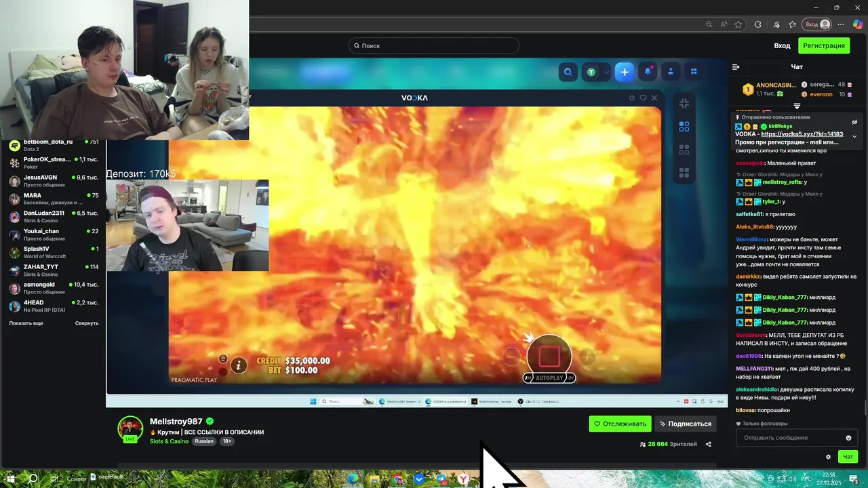Increase bet with the plus button
868x488 pixels.
(x=587, y=356)
